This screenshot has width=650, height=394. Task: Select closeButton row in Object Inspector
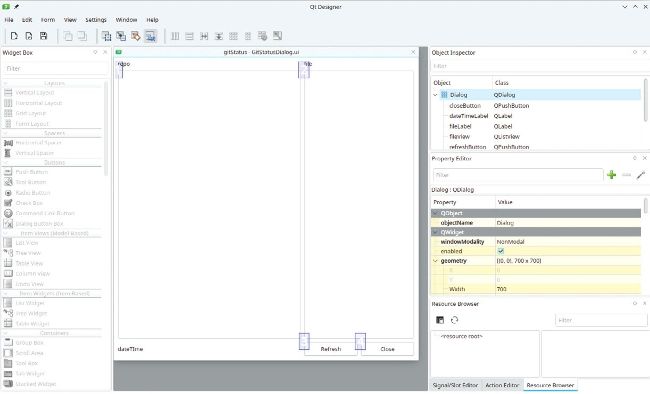tap(536, 106)
